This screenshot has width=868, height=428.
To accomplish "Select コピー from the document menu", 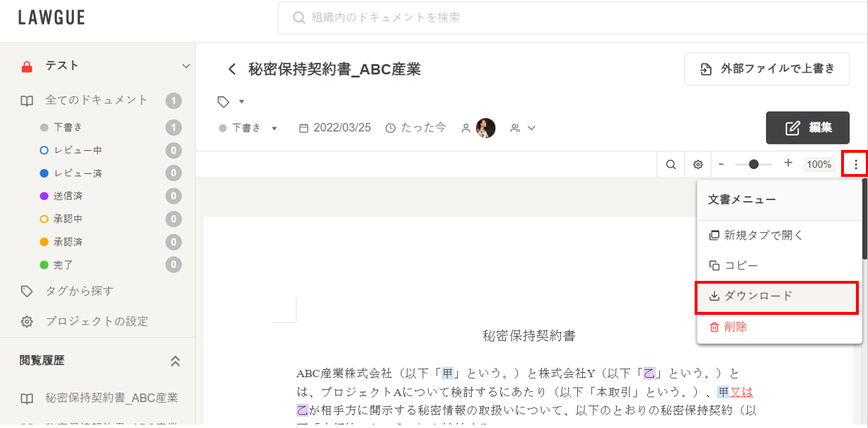I will click(x=740, y=266).
